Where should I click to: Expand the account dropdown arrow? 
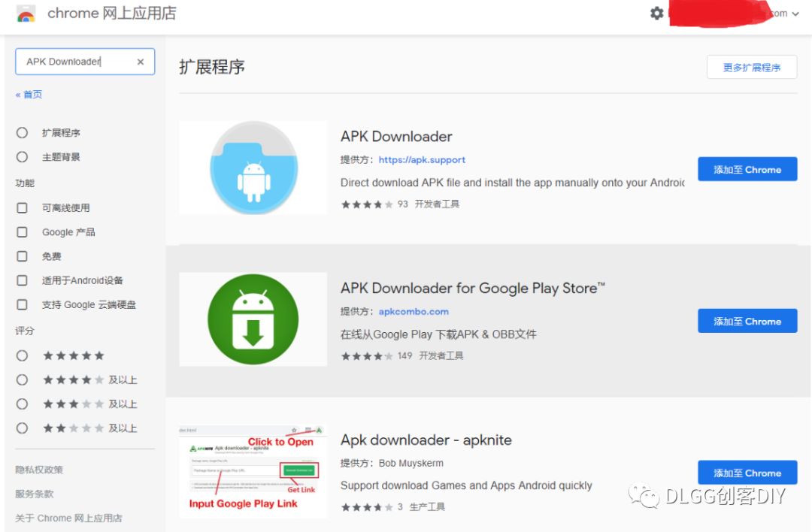[795, 14]
